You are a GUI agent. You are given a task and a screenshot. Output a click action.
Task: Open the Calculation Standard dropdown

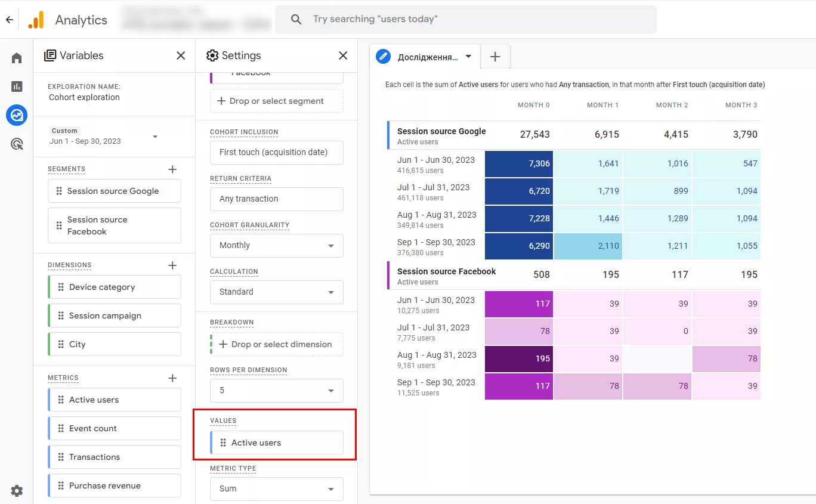tap(277, 292)
